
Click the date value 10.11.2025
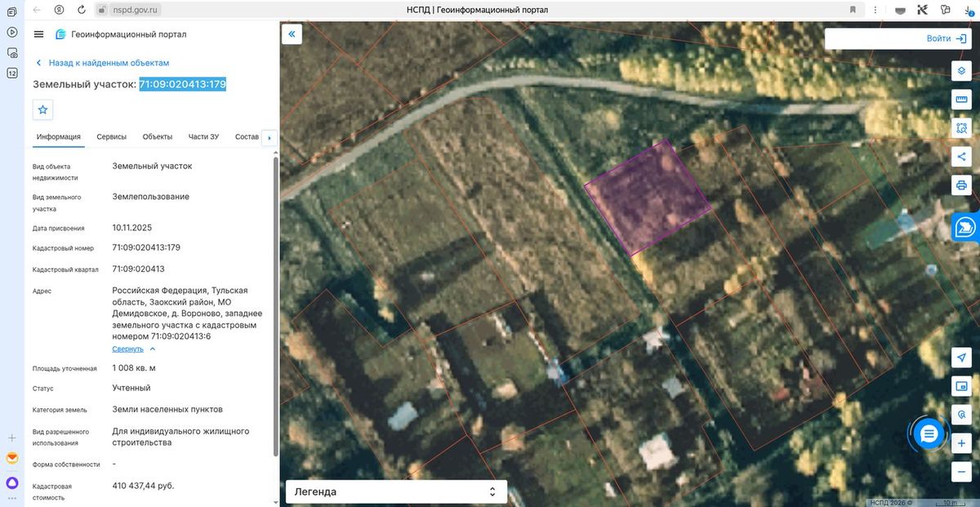click(x=132, y=227)
